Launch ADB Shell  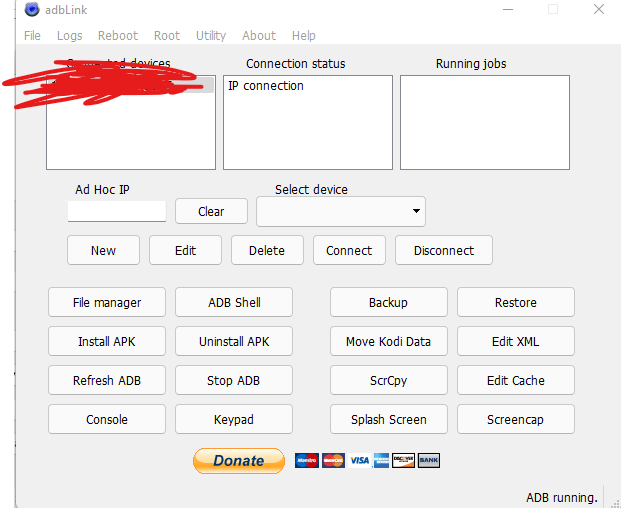pos(234,302)
